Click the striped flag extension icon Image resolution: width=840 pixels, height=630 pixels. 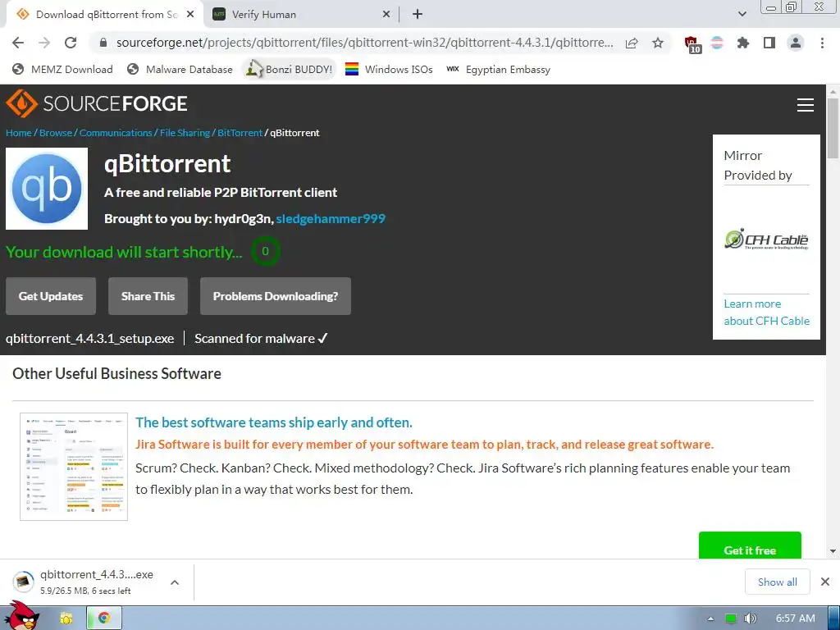point(717,43)
